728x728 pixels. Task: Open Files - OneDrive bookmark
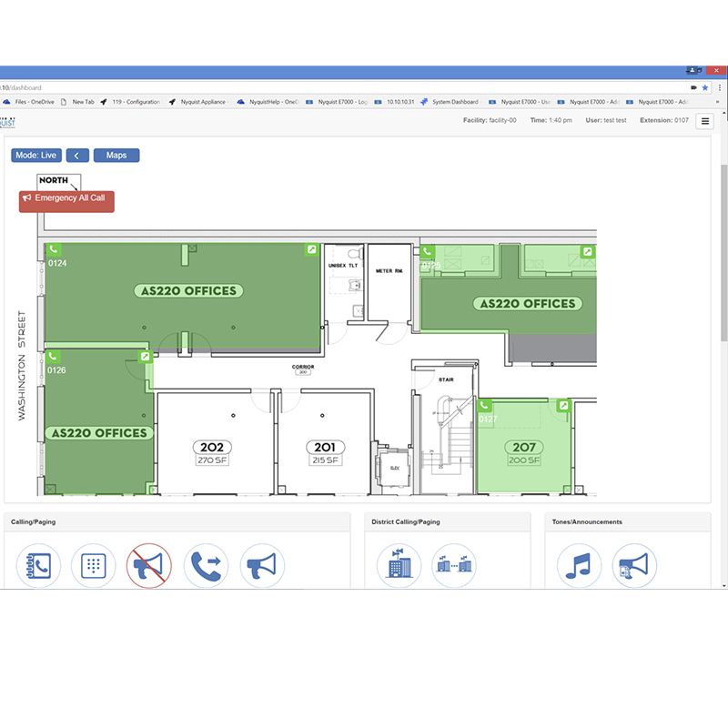pyautogui.click(x=29, y=102)
